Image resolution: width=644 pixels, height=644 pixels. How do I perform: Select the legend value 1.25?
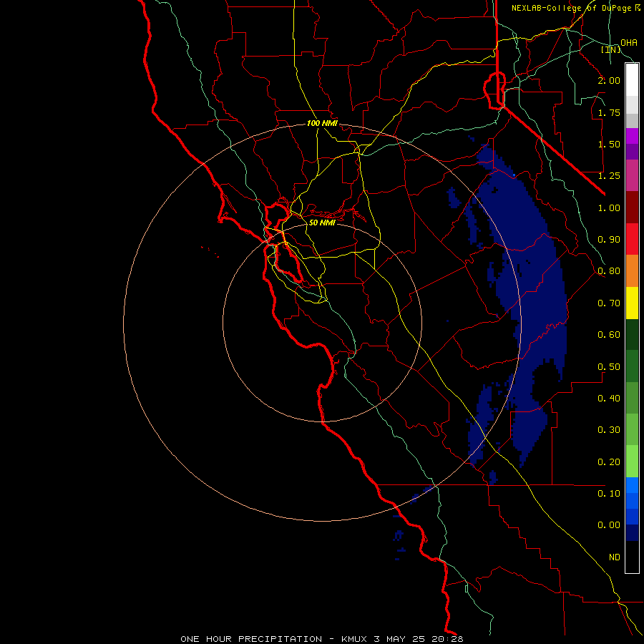click(x=609, y=176)
